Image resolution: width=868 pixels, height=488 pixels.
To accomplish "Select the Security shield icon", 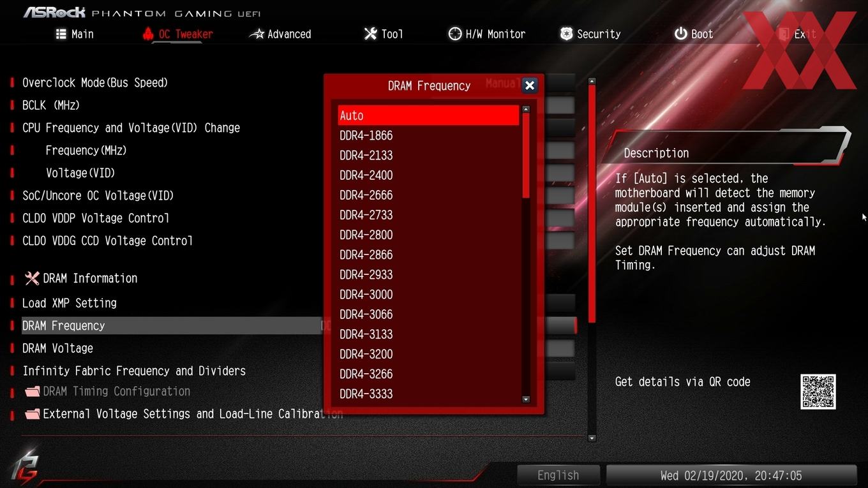I will (x=566, y=34).
